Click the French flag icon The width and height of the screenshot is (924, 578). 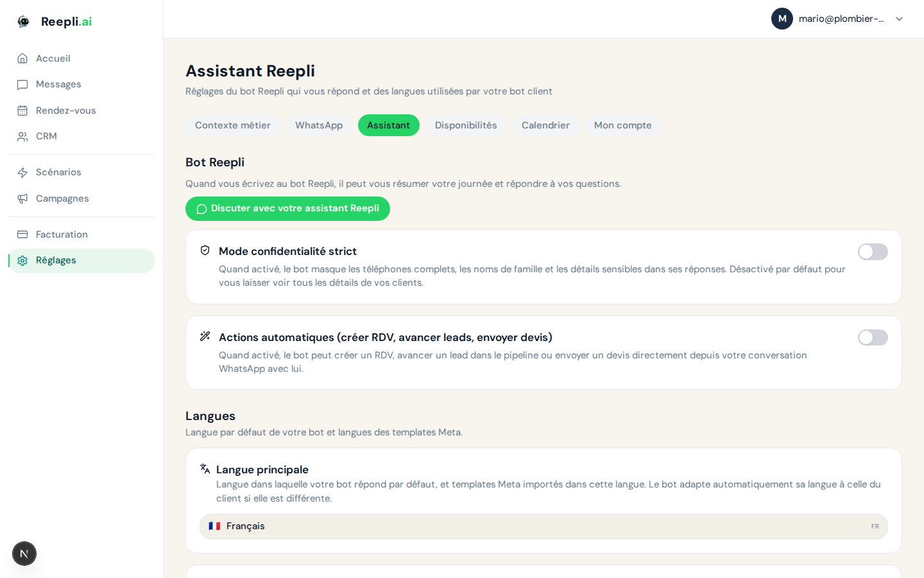214,526
